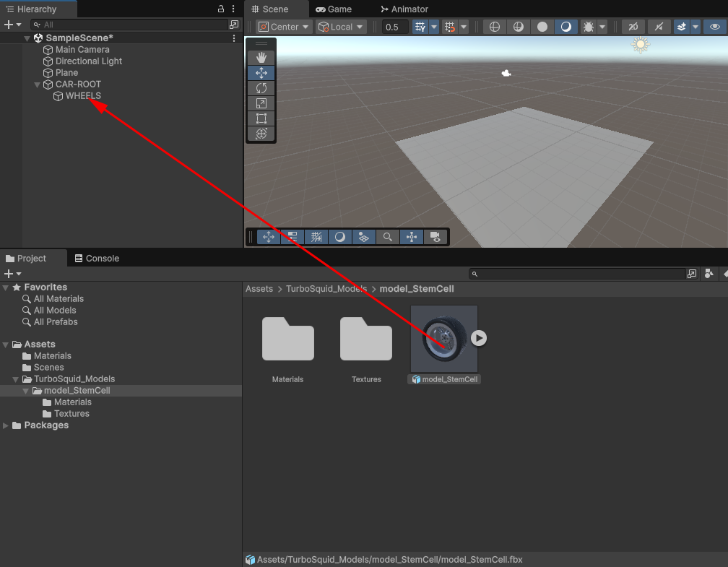This screenshot has height=567, width=728.
Task: Switch to the Console tab
Action: coord(96,258)
